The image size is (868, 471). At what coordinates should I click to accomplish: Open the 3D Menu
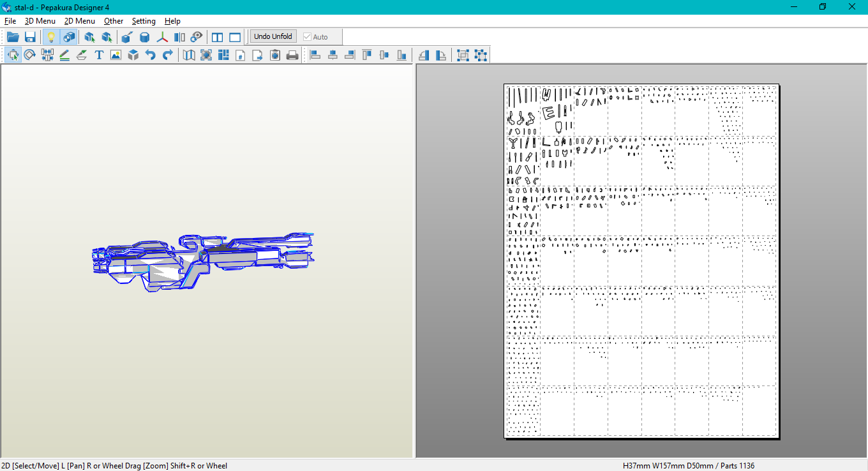40,21
